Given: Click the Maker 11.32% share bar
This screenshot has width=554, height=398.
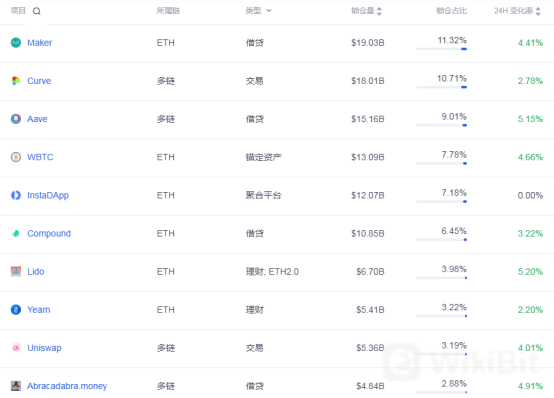Looking at the screenshot, I should [x=442, y=49].
